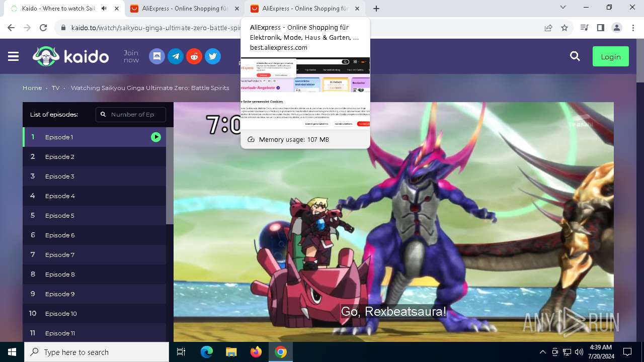Screen dimensions: 644x362
Task: Open the volume icon in system tray
Action: point(579,352)
